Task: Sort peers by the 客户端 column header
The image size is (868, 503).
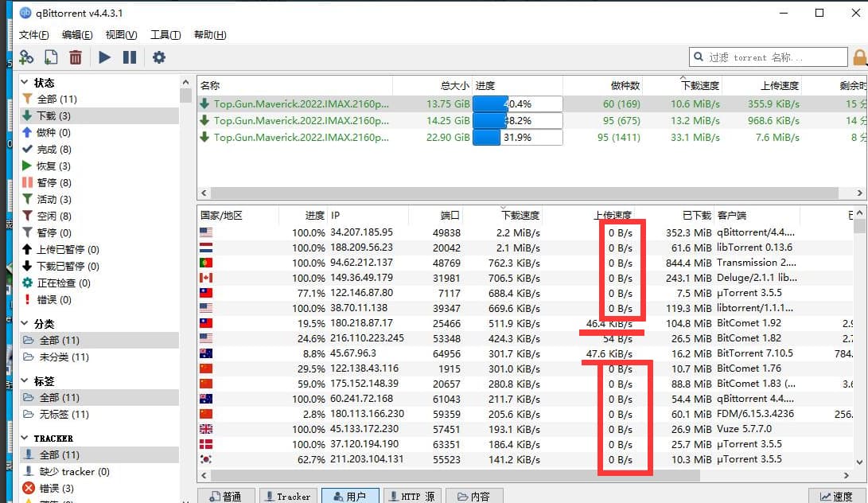Action: [x=757, y=215]
